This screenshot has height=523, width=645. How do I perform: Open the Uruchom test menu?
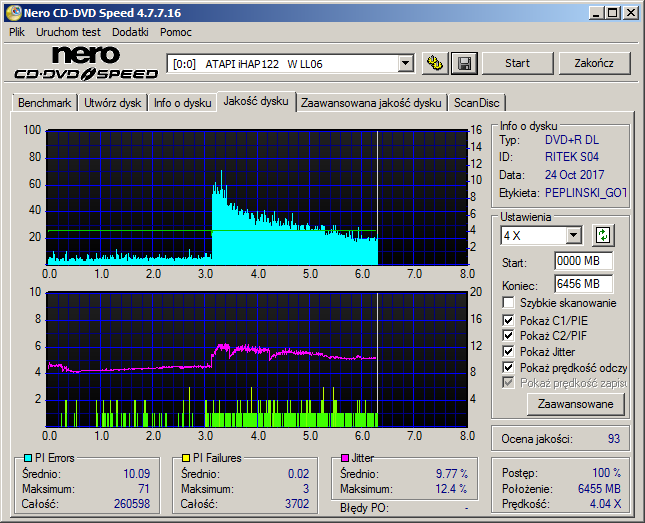pos(68,32)
